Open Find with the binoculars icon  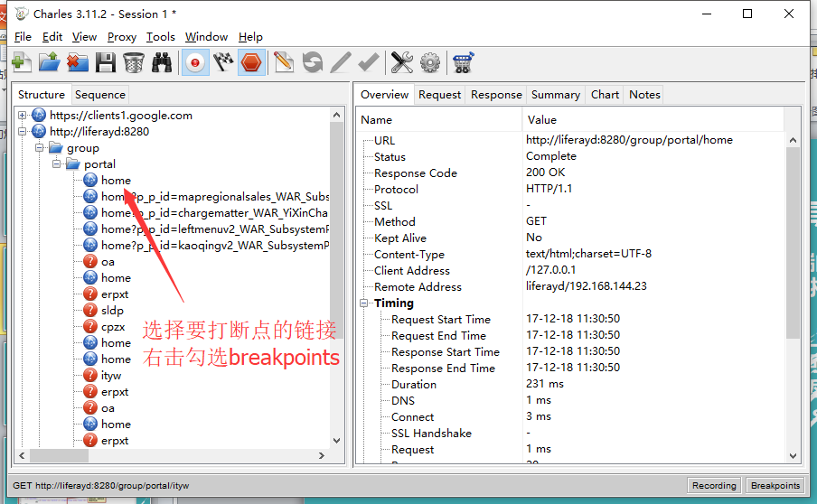pos(162,62)
